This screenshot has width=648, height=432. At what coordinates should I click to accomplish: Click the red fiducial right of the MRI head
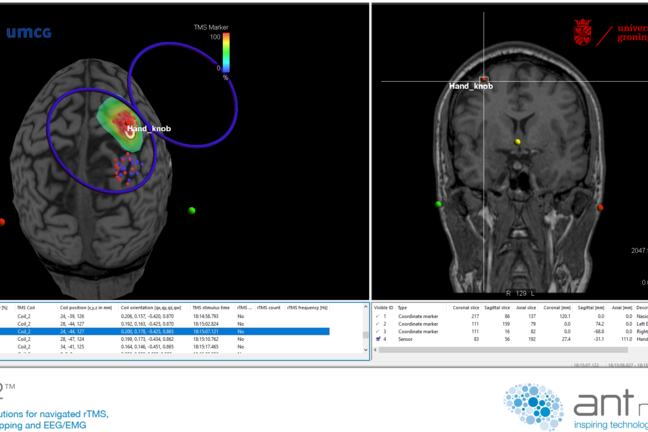(600, 208)
